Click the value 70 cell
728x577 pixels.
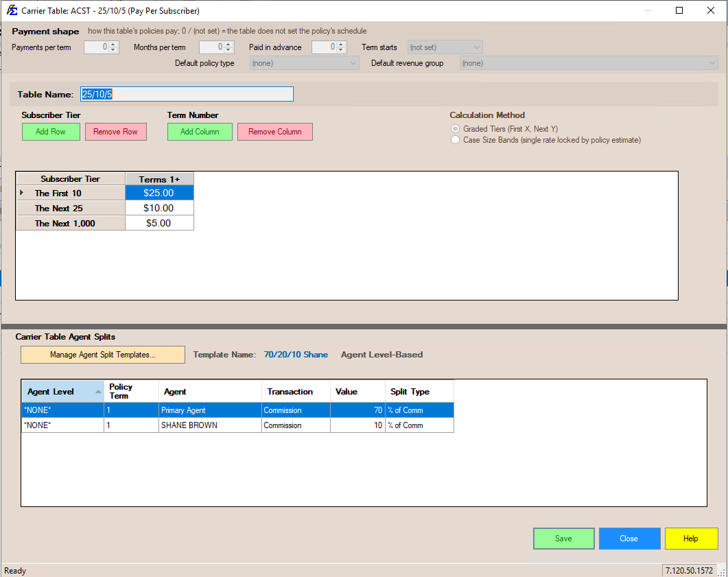[x=358, y=410]
